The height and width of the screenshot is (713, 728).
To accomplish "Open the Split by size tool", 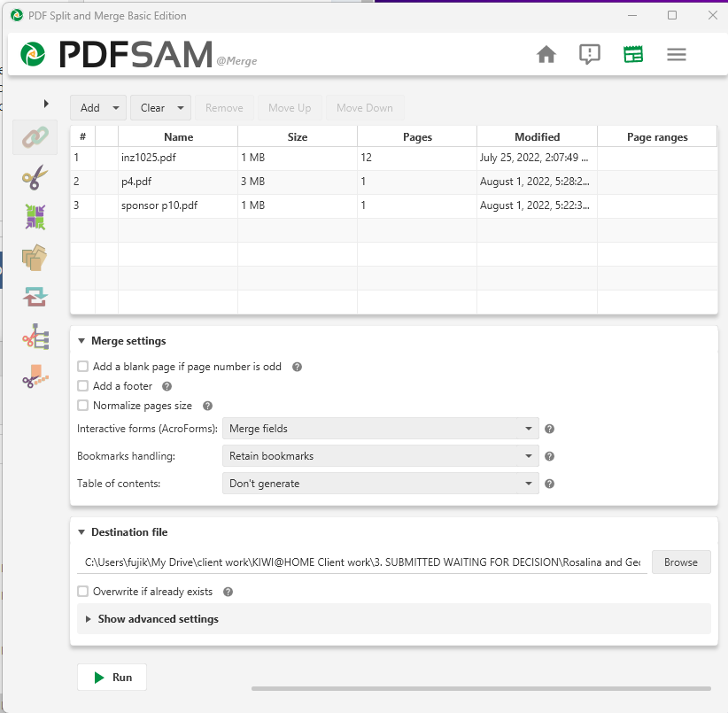I will pyautogui.click(x=35, y=376).
